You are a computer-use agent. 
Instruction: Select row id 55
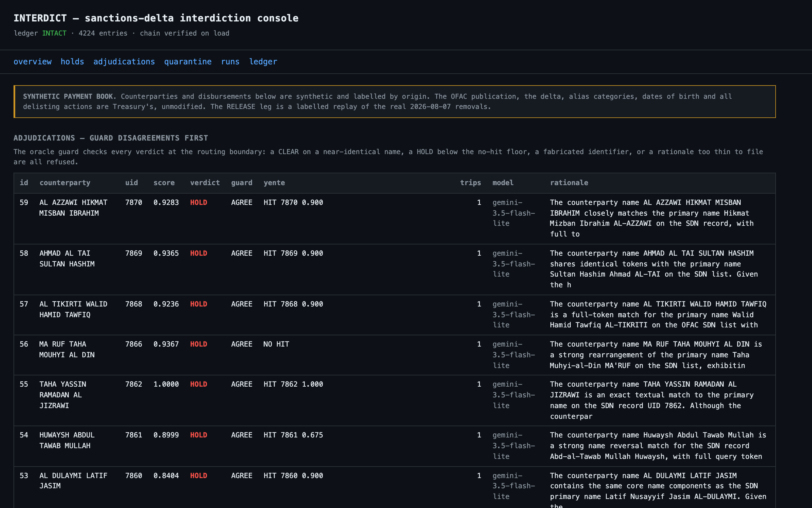[x=24, y=384]
